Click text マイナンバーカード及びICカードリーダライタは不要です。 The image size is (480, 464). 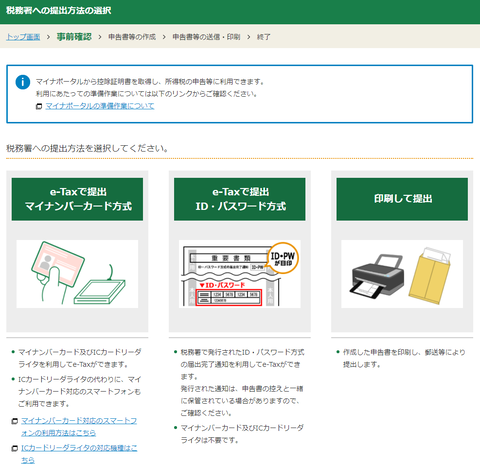click(242, 434)
